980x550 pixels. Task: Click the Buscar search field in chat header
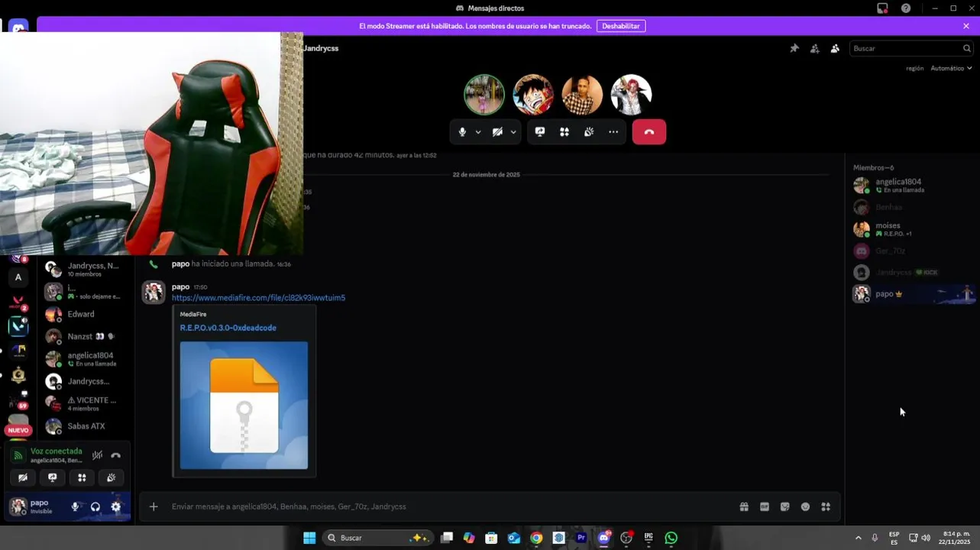pyautogui.click(x=912, y=48)
